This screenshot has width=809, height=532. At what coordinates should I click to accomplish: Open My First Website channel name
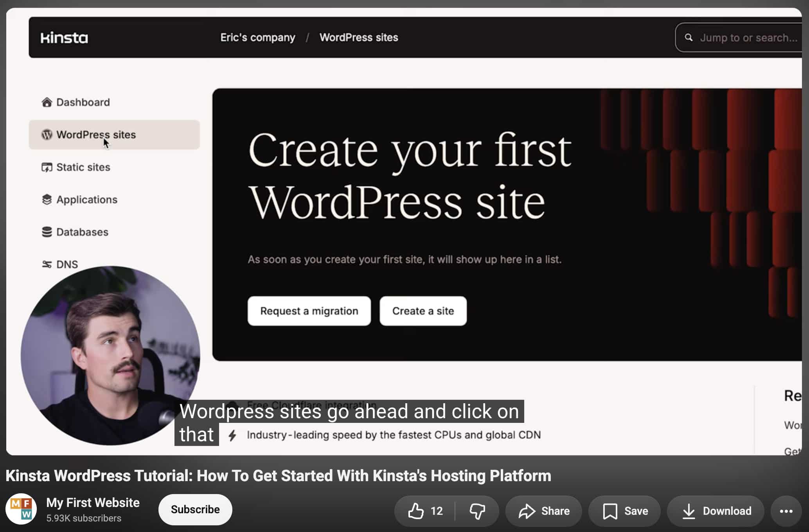point(93,503)
